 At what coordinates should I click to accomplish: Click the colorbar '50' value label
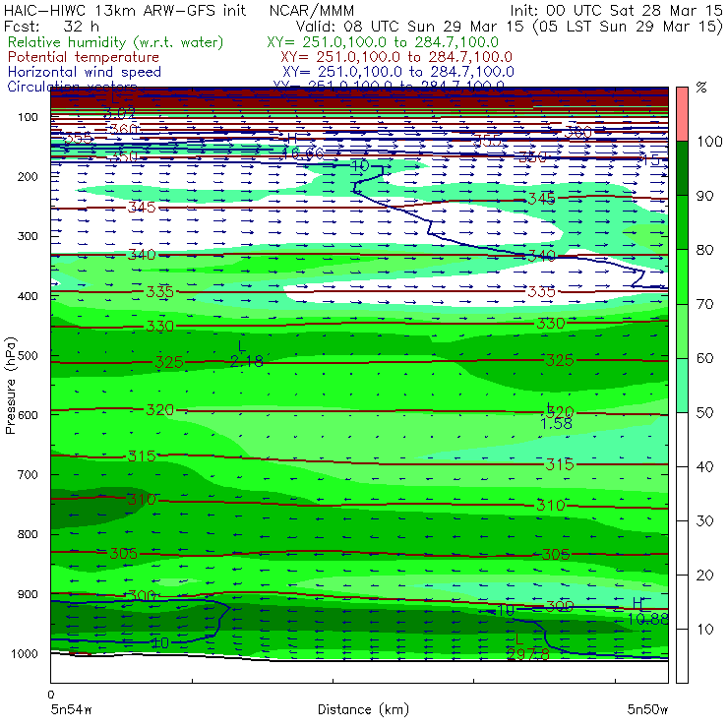coord(704,413)
